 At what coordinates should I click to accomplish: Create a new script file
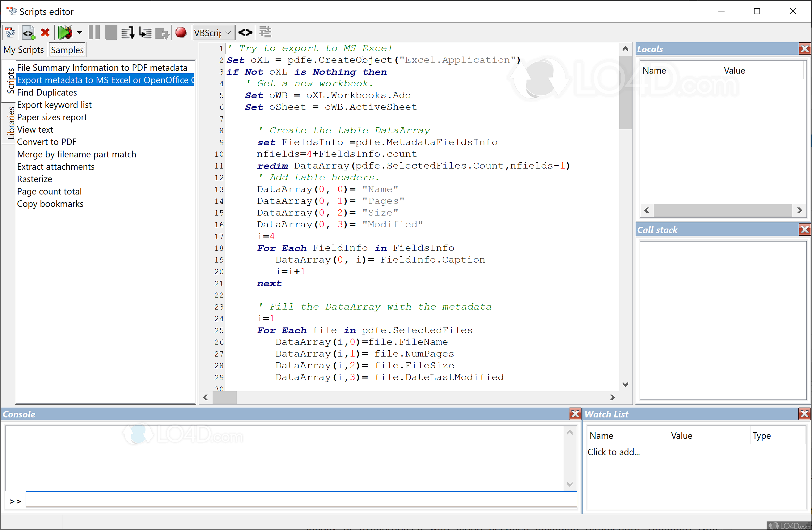click(28, 32)
